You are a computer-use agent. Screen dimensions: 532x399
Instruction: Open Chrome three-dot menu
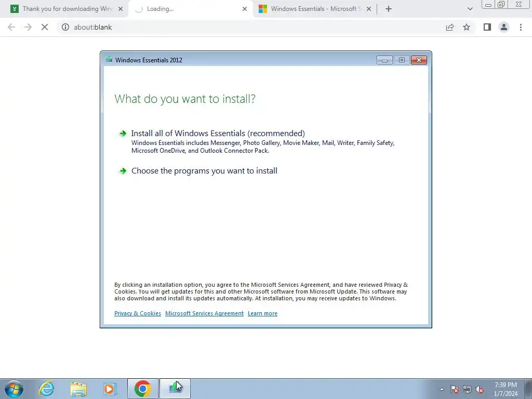click(521, 27)
